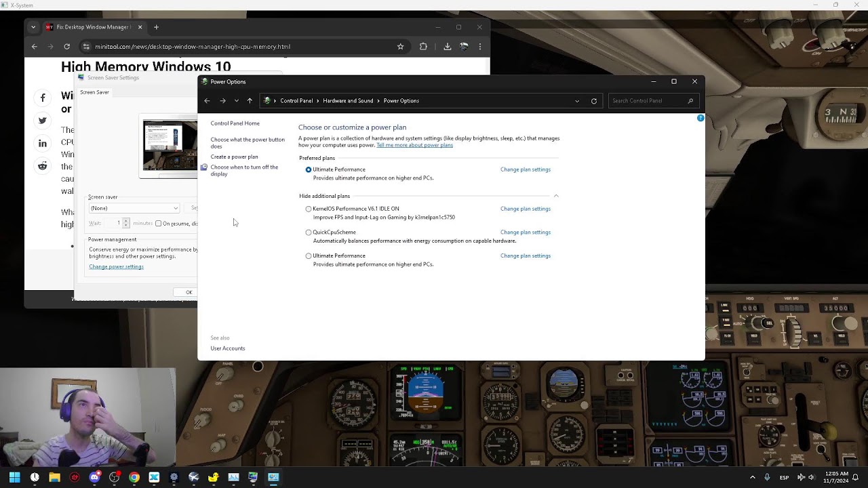Open Windows Start menu
Image resolution: width=868 pixels, height=488 pixels.
pyautogui.click(x=14, y=477)
